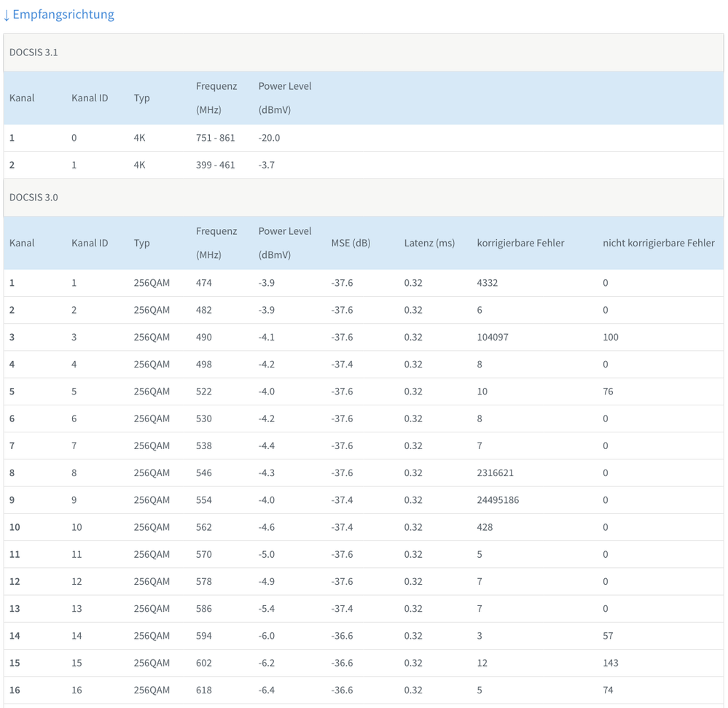728x708 pixels.
Task: Select the power level value -6.4
Action: coord(267,691)
